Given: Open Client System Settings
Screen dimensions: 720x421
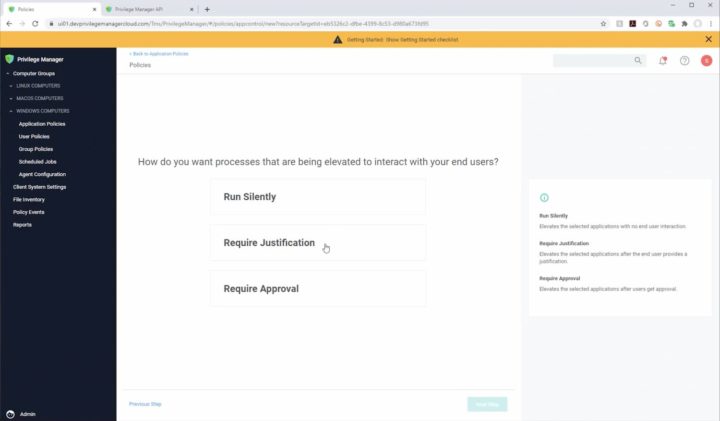Looking at the screenshot, I should (x=39, y=187).
